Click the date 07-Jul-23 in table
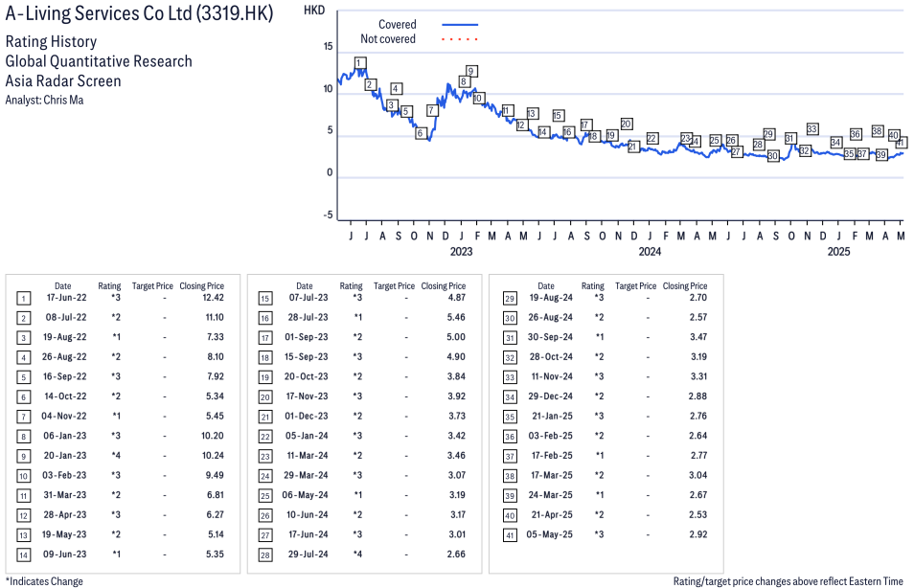 (308, 297)
